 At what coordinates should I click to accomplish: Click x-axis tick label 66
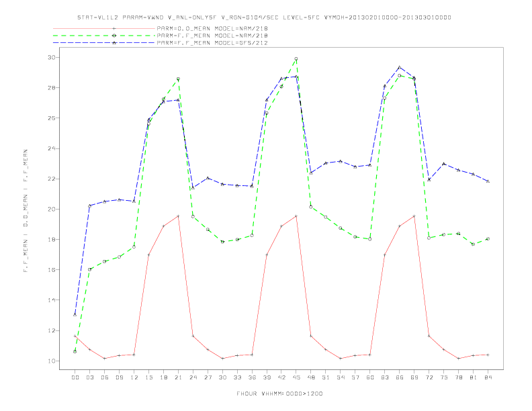coord(400,377)
